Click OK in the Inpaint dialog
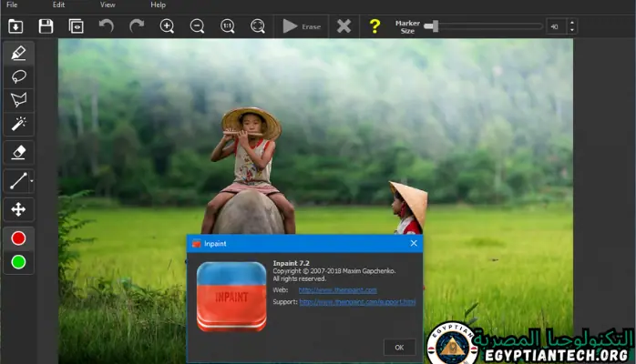Screen dimensions: 636x364 click(399, 347)
